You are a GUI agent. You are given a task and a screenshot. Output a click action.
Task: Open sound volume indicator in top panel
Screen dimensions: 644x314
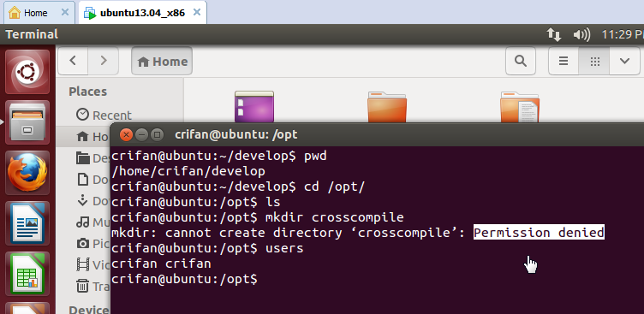coord(581,34)
